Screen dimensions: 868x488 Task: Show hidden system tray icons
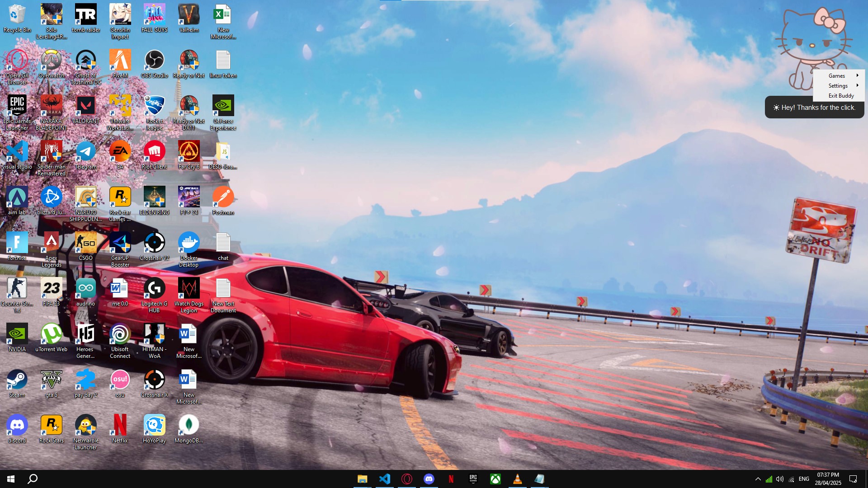758,479
